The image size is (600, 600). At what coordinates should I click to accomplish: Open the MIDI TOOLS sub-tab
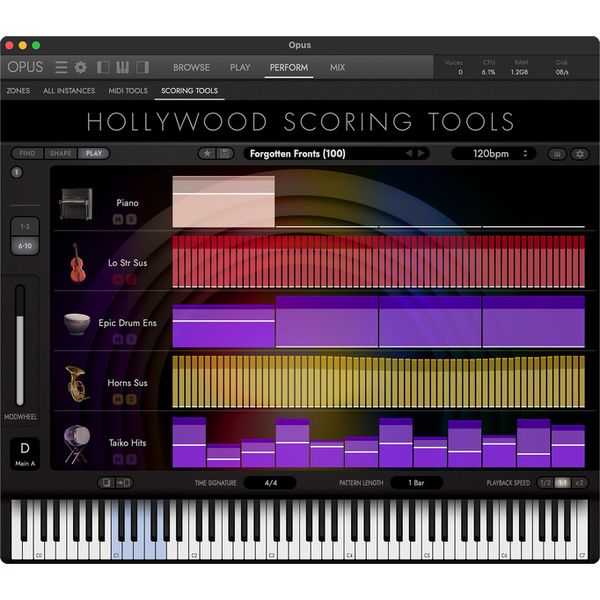click(x=128, y=91)
